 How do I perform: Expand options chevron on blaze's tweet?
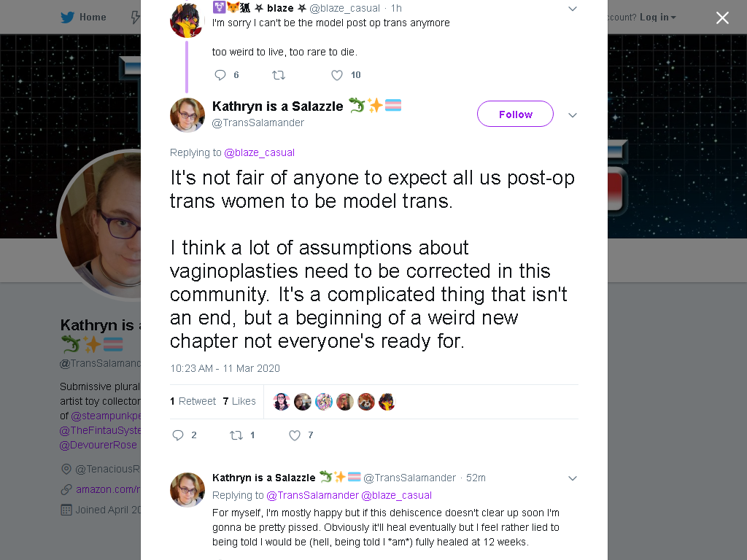point(573,9)
